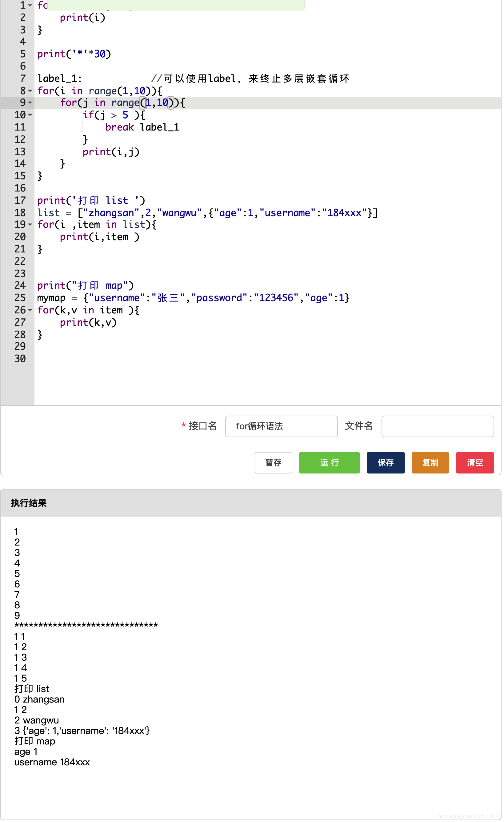The width and height of the screenshot is (504, 822).
Task: Click line 24 print("打印 map")
Action: click(85, 286)
